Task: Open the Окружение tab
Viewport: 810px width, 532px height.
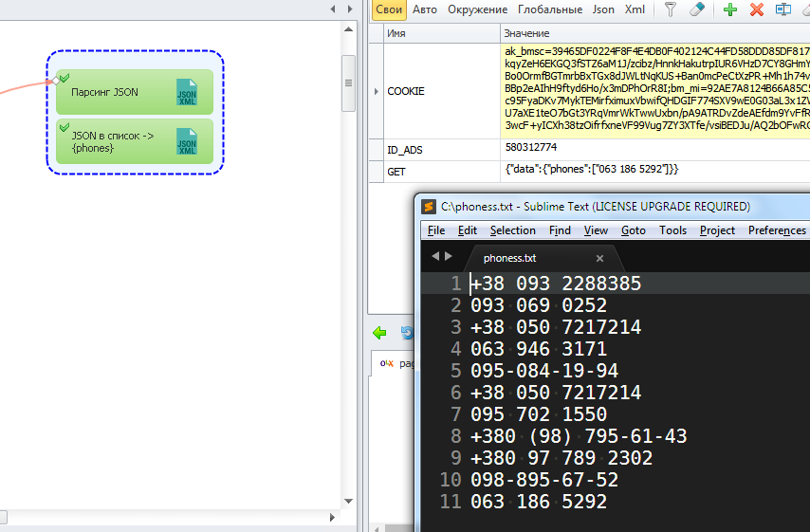Action: pyautogui.click(x=477, y=9)
